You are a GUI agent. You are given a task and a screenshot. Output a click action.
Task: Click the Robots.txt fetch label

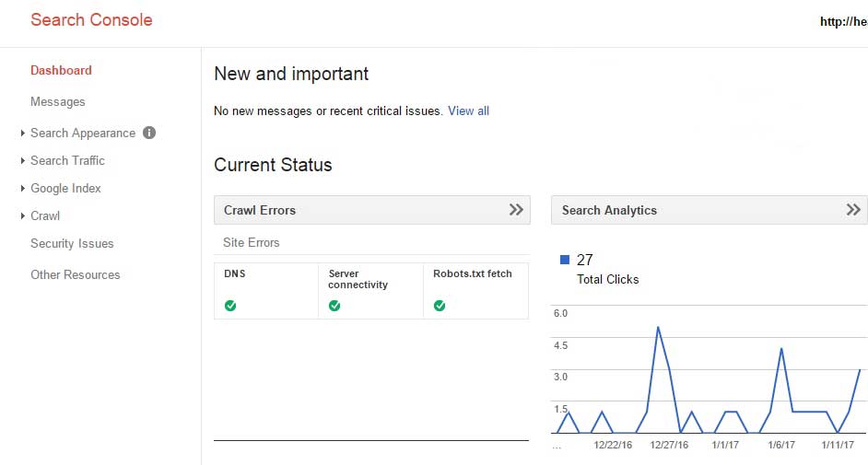[472, 273]
